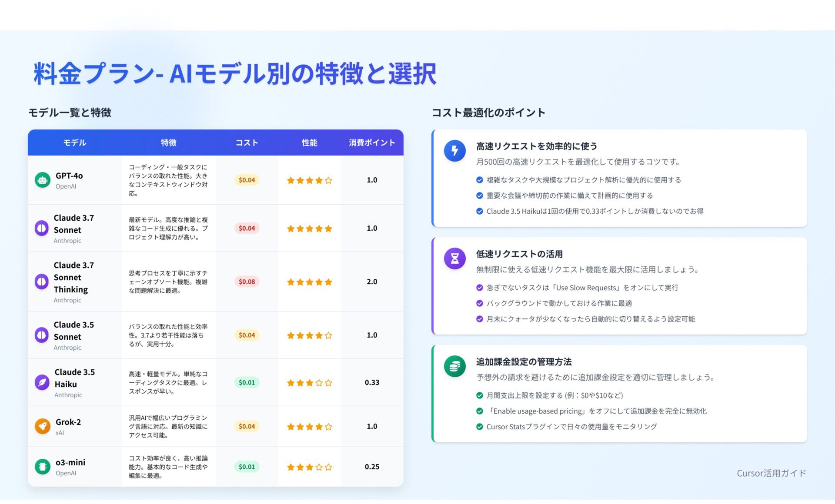Click the Claude 3.5 Sonnet model icon
This screenshot has height=504, width=835.
coord(41,335)
